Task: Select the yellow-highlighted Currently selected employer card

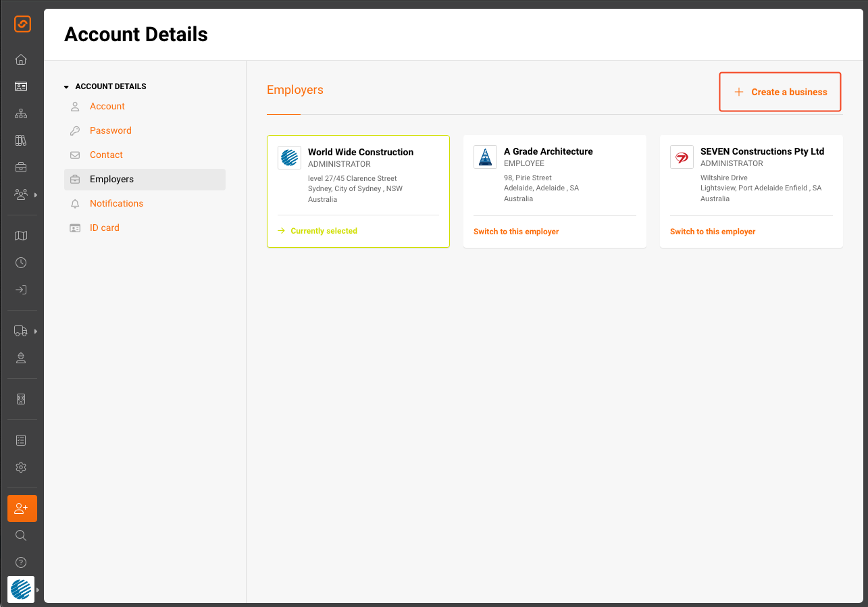Action: 358,191
